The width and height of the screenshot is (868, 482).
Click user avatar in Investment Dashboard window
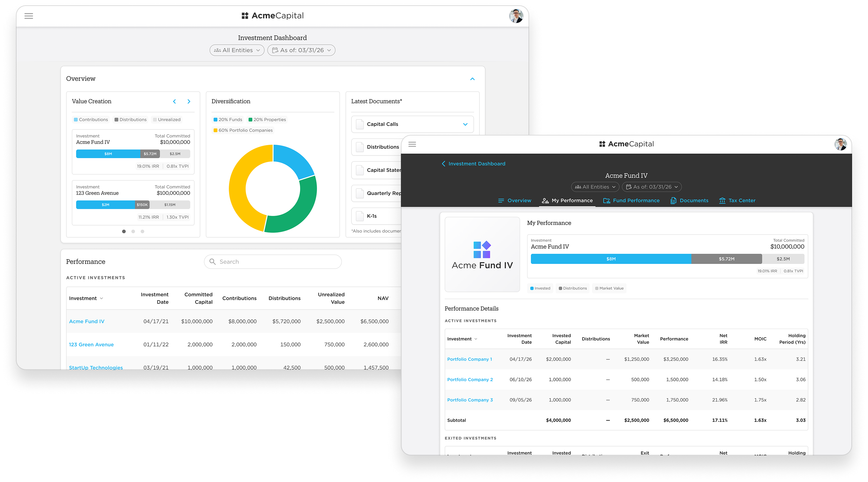click(x=516, y=16)
